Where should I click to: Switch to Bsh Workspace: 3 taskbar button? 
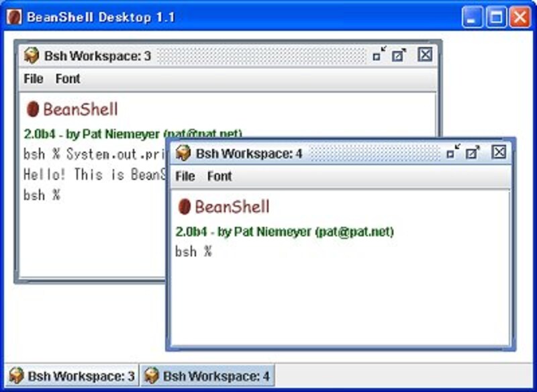(71, 376)
